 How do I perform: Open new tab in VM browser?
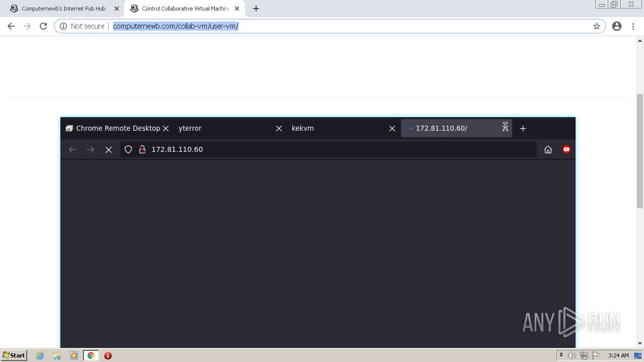point(523,128)
